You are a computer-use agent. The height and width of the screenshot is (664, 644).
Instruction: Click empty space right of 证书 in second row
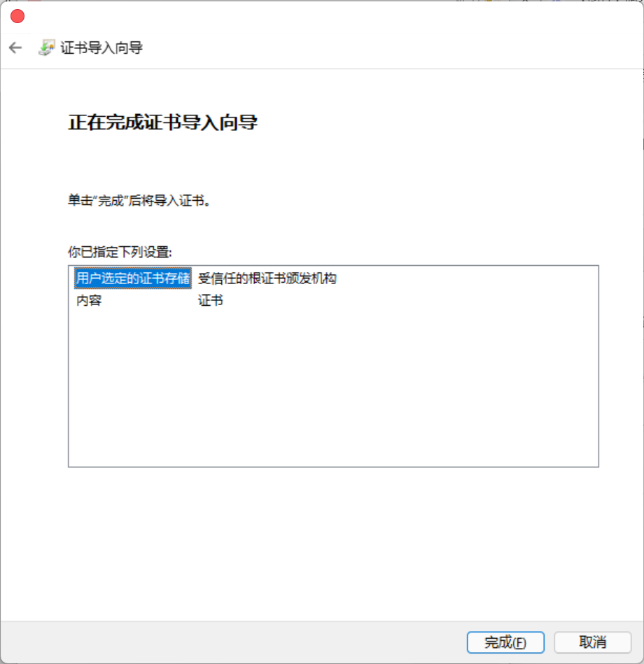(x=407, y=301)
